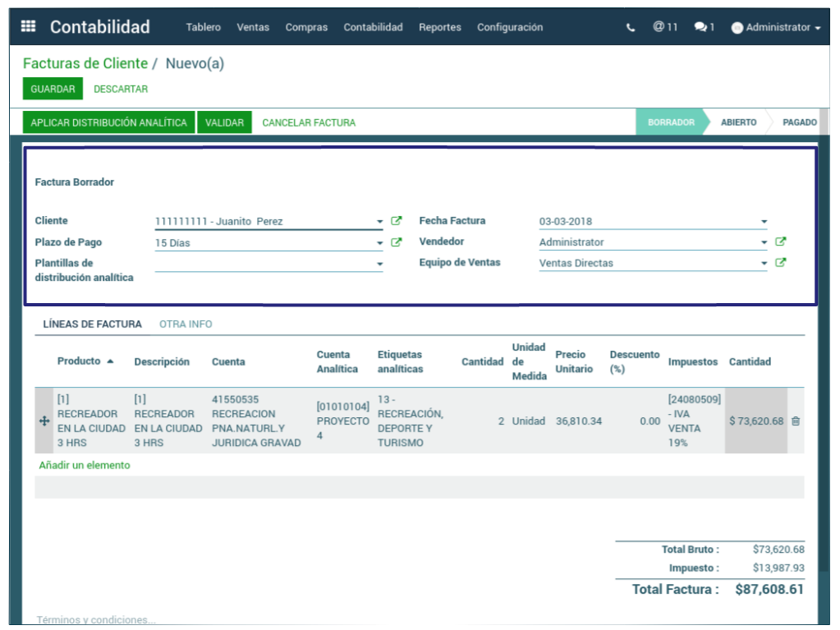Expand the Cliente dropdown arrow

pos(379,222)
